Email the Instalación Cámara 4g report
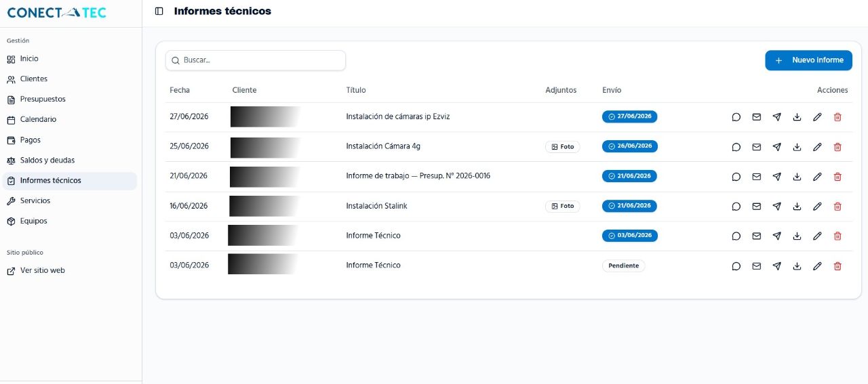 point(756,147)
